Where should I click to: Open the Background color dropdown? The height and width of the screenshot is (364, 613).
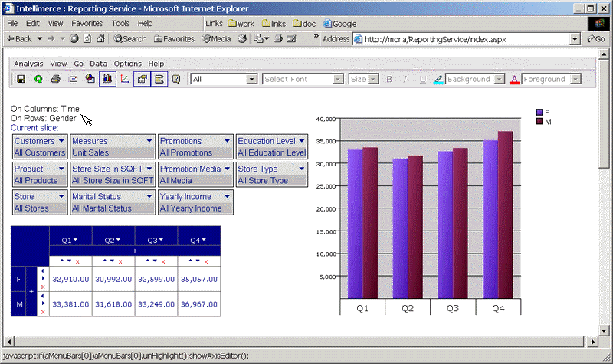(499, 80)
